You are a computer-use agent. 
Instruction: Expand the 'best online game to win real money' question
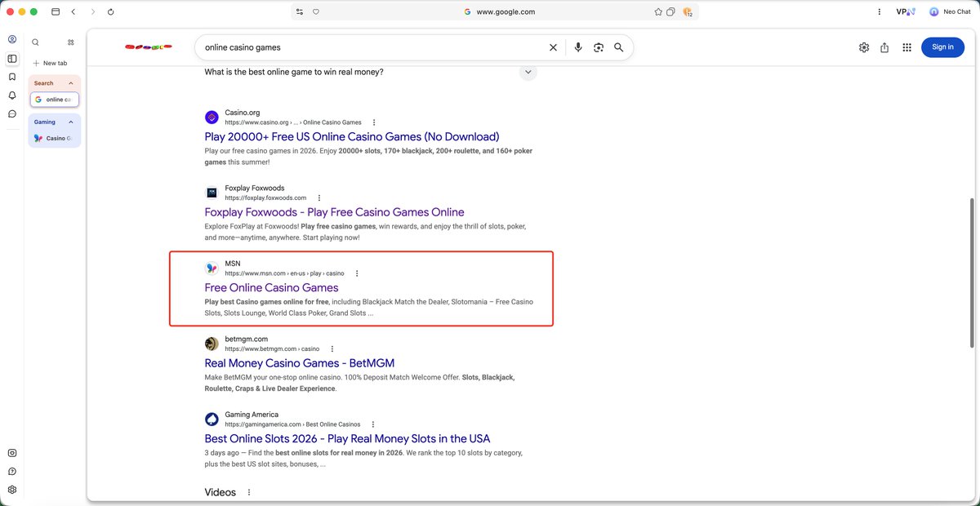click(x=528, y=72)
